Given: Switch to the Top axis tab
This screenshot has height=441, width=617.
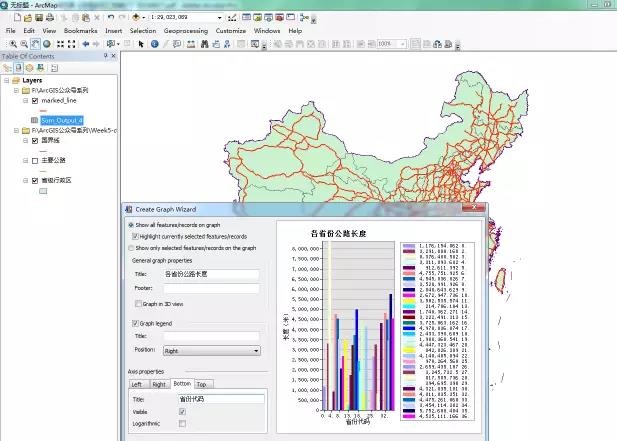Looking at the screenshot, I should pyautogui.click(x=203, y=384).
